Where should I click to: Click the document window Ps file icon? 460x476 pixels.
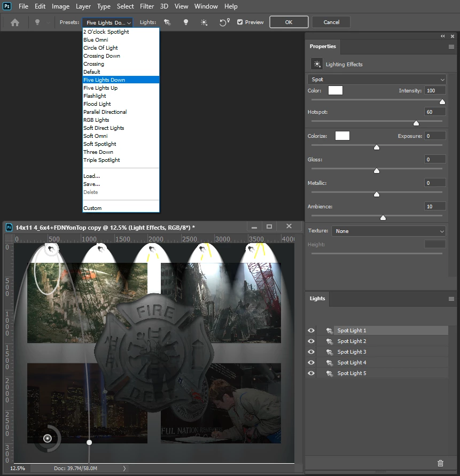[9, 227]
